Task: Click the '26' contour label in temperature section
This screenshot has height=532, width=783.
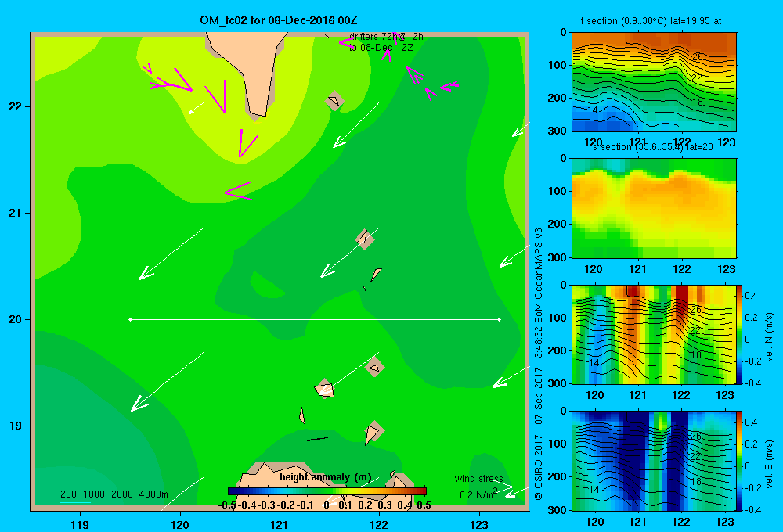Action: click(x=697, y=57)
